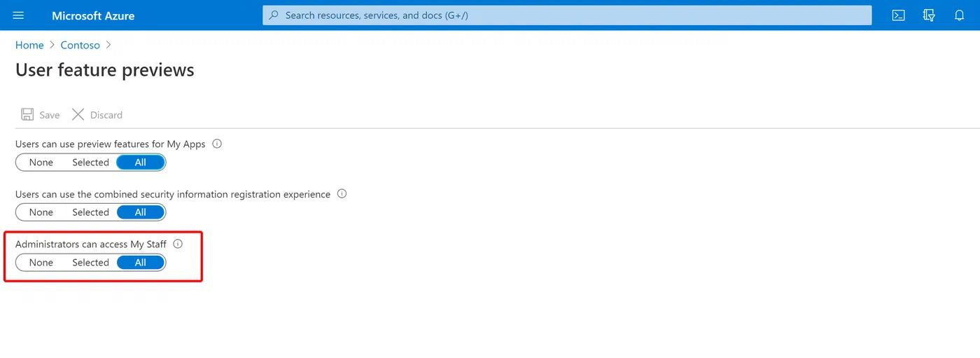The height and width of the screenshot is (358, 980).
Task: Open Directory and subscription filter icon
Action: point(929,15)
